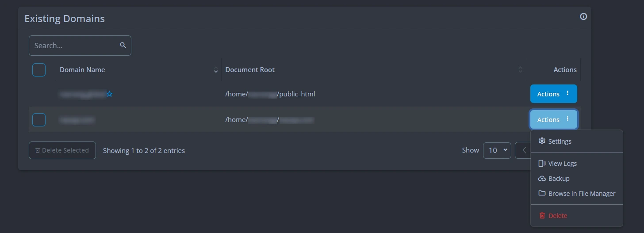Toggle the select-all checkbox in table header
Viewport: 644px width, 233px height.
pos(39,70)
